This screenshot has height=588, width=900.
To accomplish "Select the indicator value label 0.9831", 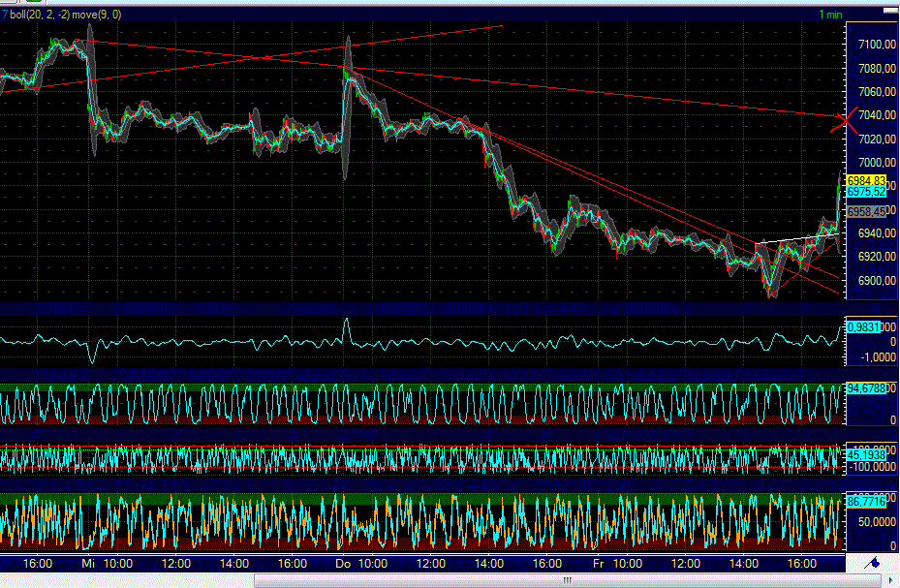I will click(x=865, y=327).
